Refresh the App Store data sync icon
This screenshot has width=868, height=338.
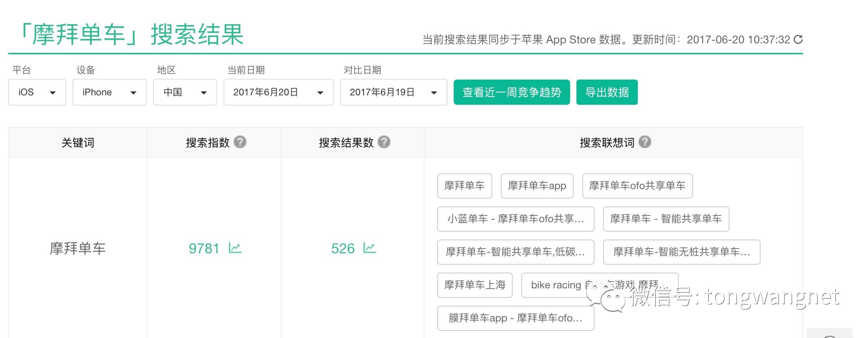coord(798,39)
